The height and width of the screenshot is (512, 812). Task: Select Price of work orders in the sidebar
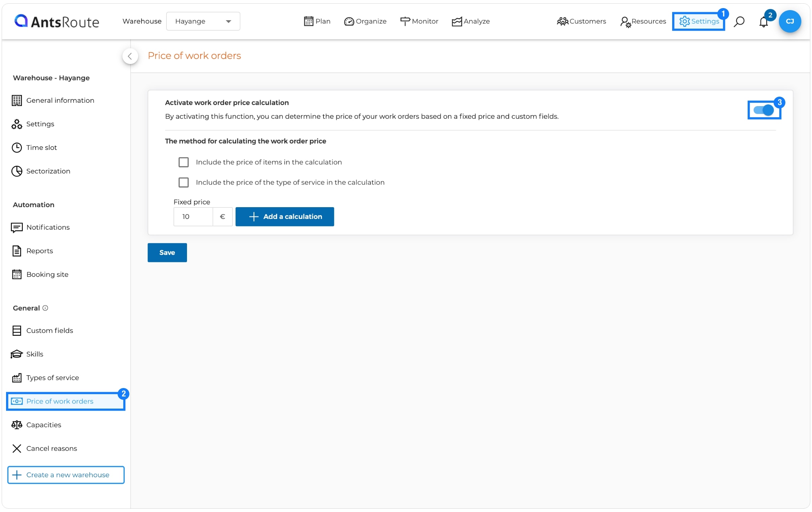tap(66, 402)
